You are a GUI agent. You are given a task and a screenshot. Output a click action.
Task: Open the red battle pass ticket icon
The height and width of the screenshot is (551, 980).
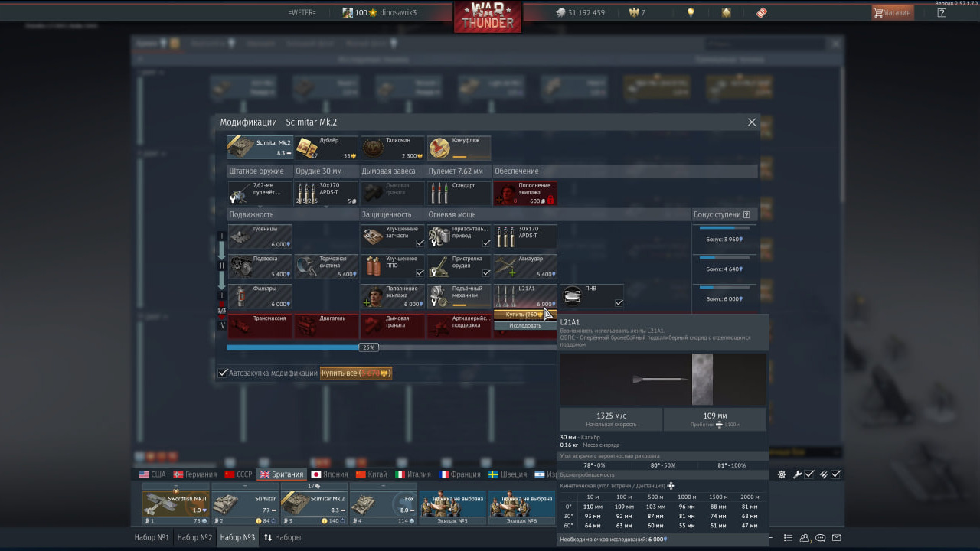761,12
